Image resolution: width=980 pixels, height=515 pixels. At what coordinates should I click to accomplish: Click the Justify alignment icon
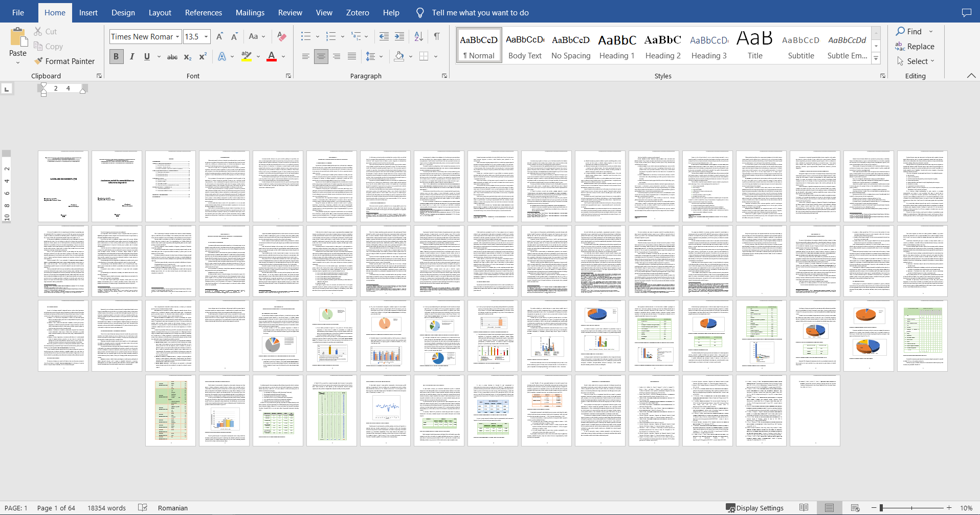point(352,56)
